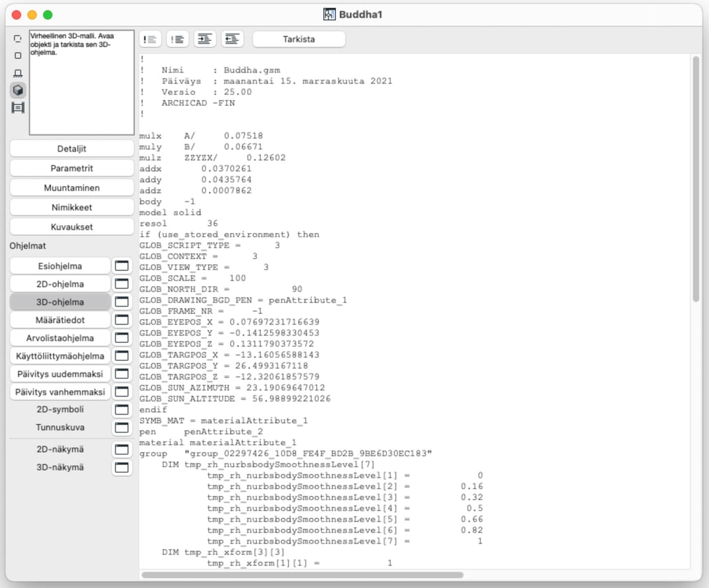Open 2D-symboli in a separate window
Screen dimensions: 709x588
tap(122, 409)
